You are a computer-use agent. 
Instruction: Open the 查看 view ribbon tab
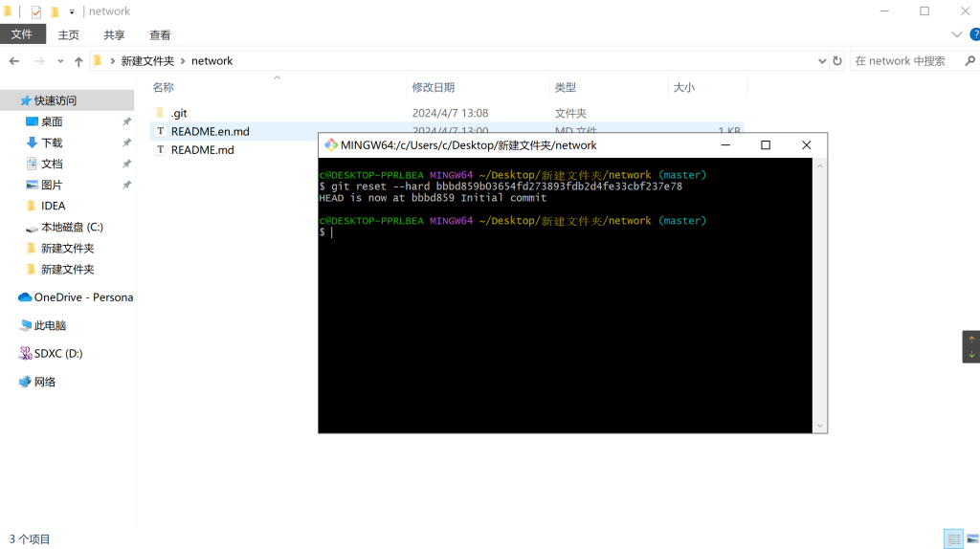click(160, 35)
